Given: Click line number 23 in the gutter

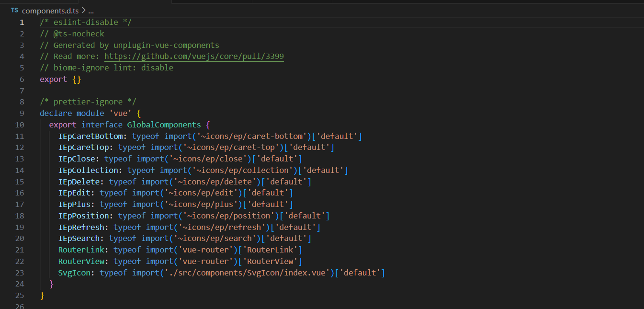Looking at the screenshot, I should 20,273.
